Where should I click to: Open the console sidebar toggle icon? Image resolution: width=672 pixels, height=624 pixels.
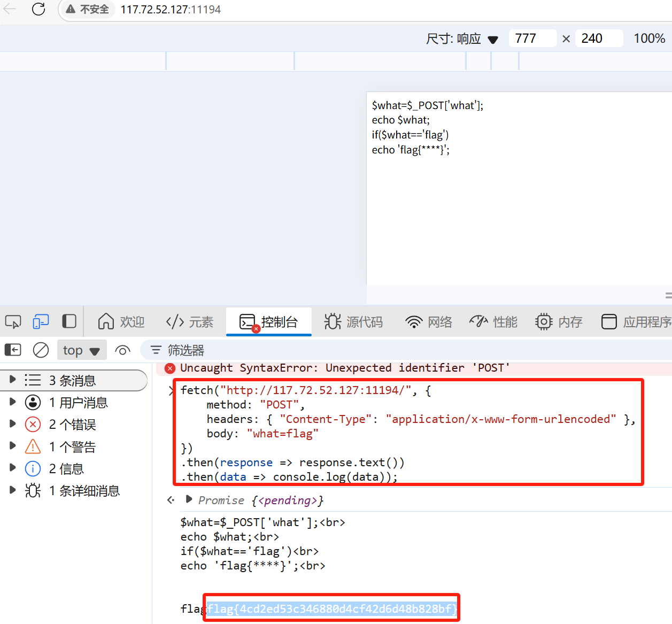click(x=12, y=350)
